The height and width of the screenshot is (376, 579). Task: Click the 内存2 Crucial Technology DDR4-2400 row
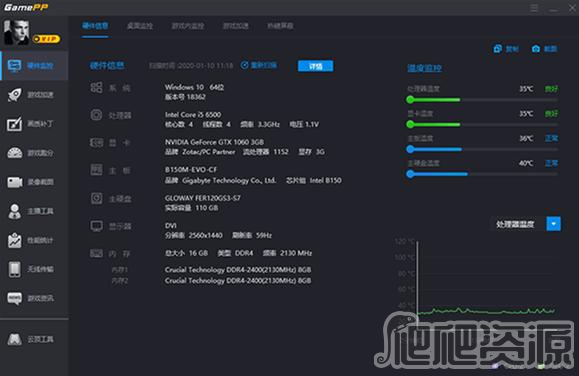pos(238,280)
